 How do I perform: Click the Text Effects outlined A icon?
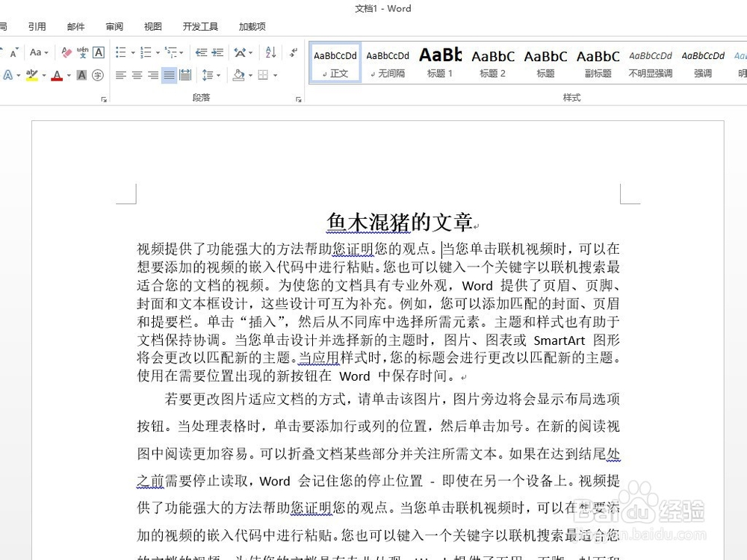coord(8,75)
